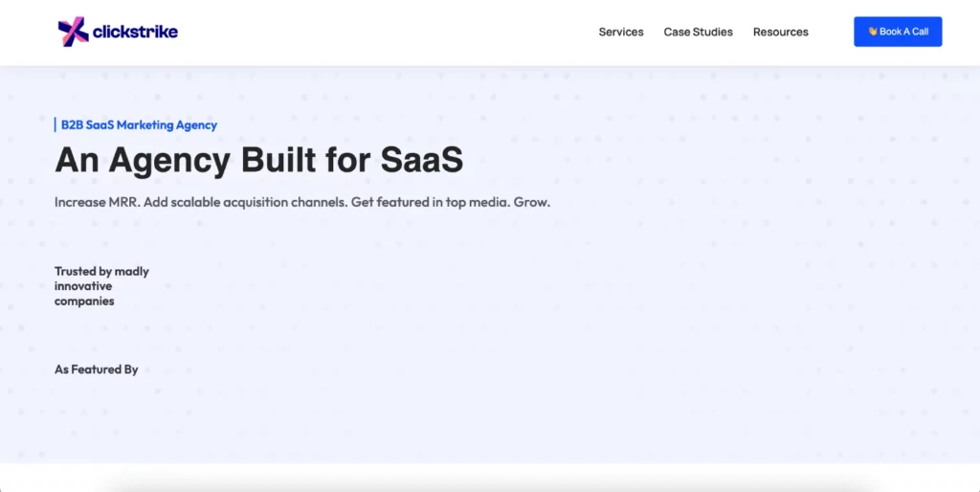
Task: Click the B2B SaaS Marketing Agency label
Action: point(139,125)
